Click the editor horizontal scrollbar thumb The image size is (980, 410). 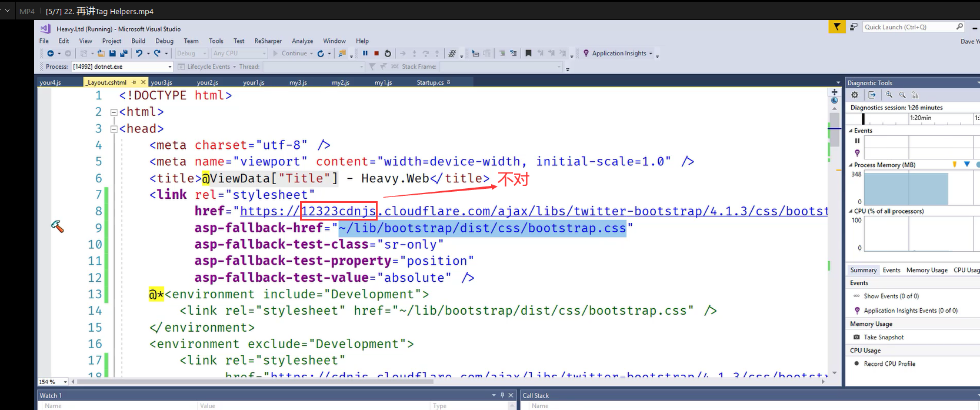pos(255,382)
